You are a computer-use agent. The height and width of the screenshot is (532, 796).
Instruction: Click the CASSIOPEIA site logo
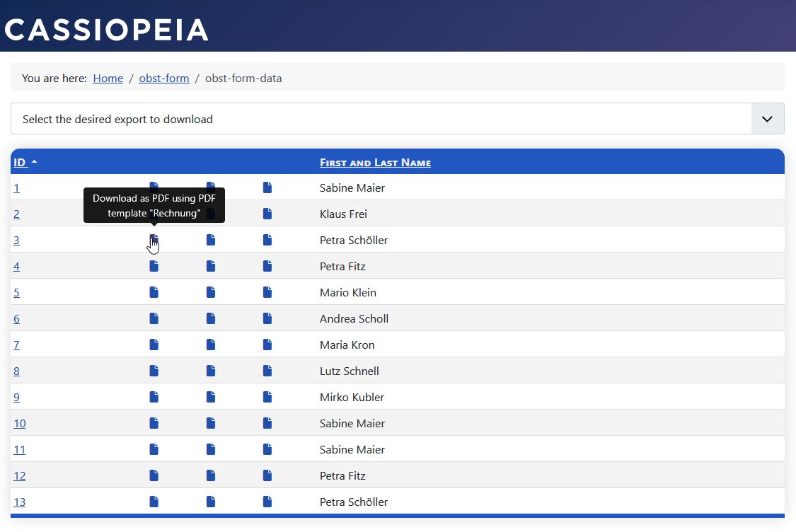pyautogui.click(x=106, y=27)
